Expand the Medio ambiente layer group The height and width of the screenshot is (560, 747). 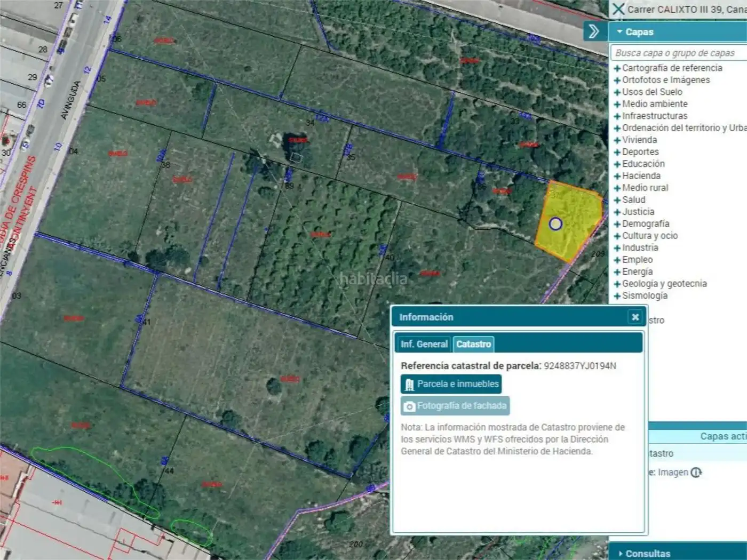click(650, 104)
